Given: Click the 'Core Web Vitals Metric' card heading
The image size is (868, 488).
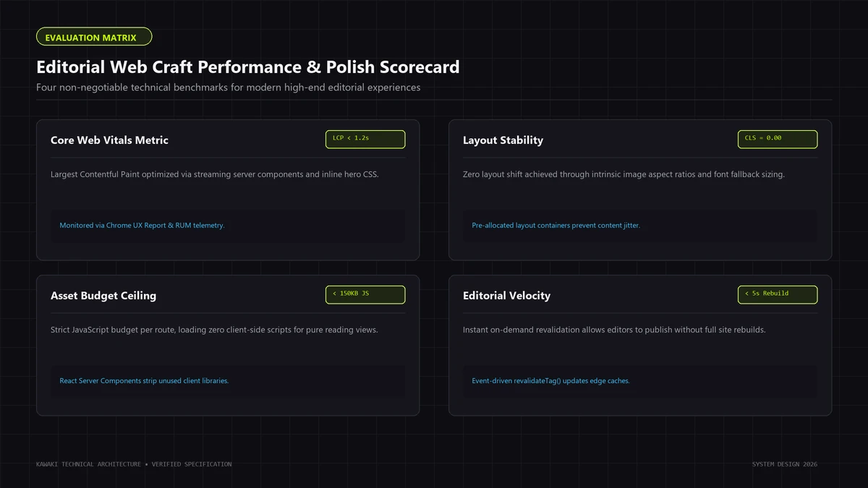Looking at the screenshot, I should 109,140.
